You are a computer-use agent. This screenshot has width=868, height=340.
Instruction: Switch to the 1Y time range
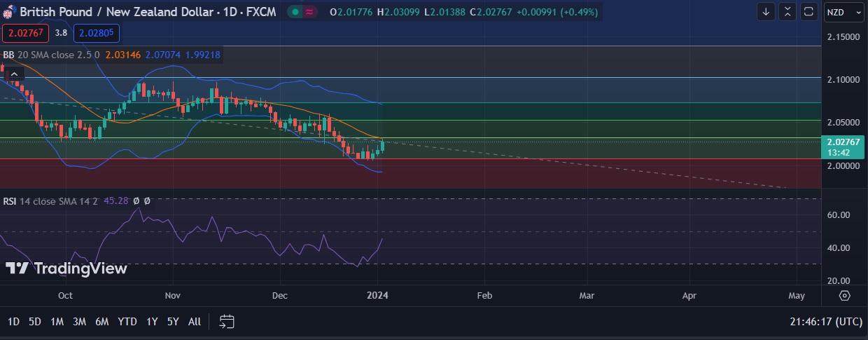click(152, 322)
